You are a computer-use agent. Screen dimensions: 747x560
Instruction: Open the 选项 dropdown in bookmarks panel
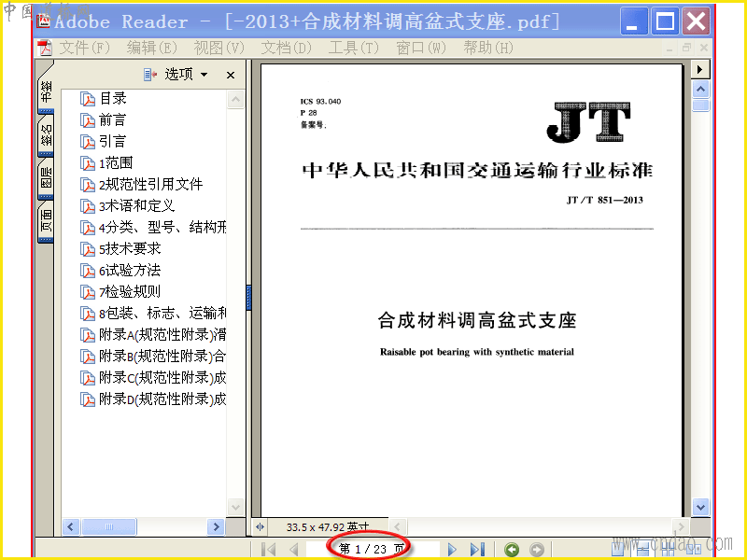pos(176,75)
